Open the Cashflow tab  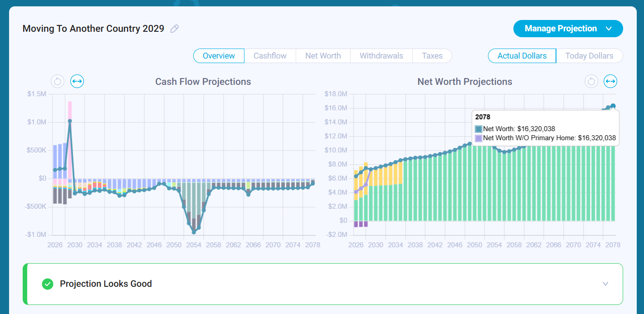coord(270,56)
